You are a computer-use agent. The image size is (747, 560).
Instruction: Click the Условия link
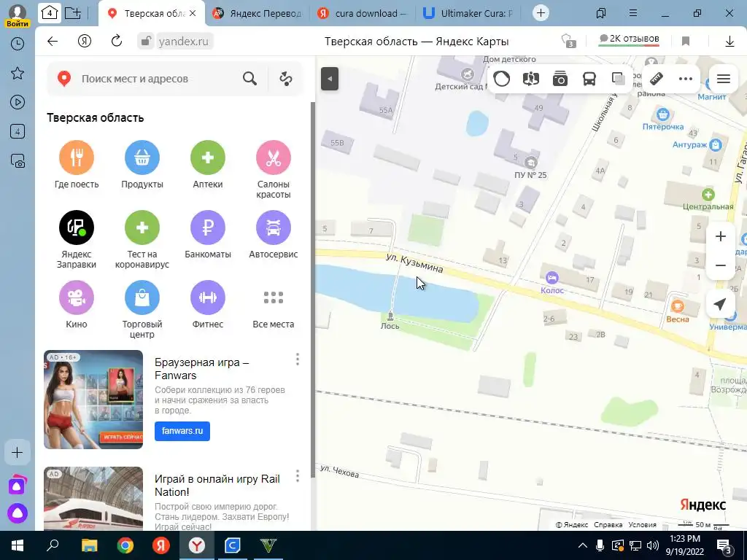[x=642, y=525]
